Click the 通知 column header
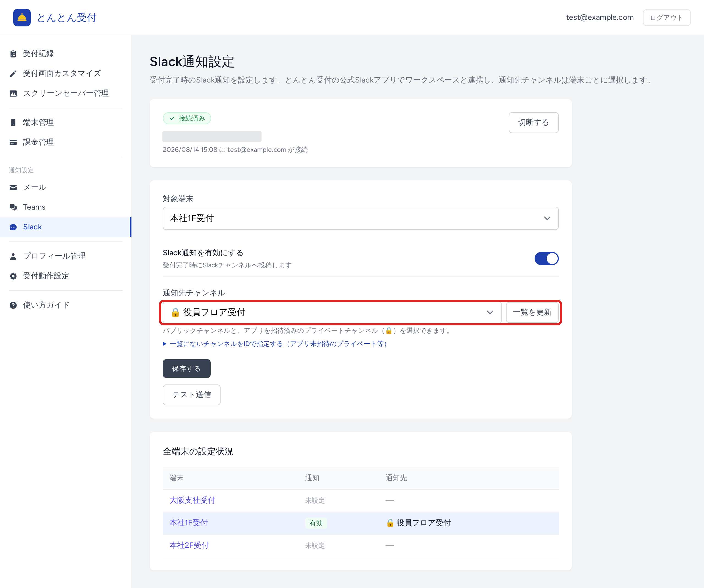 point(312,478)
